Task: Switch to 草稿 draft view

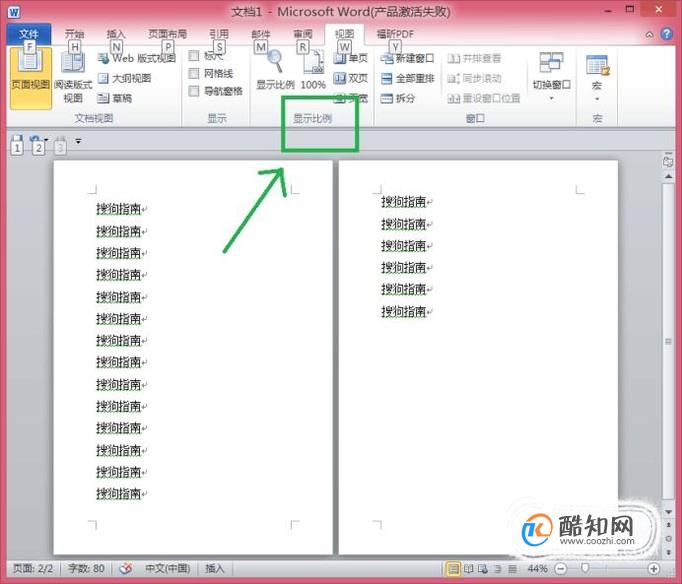Action: [x=114, y=98]
